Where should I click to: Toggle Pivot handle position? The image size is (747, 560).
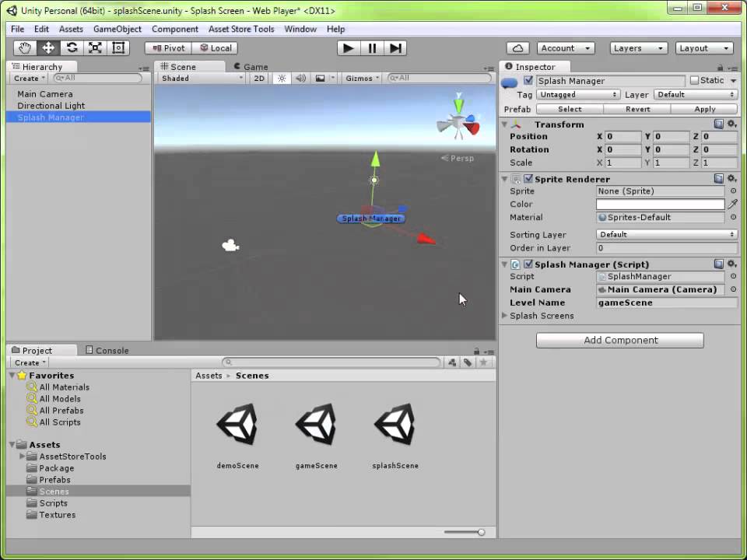(168, 48)
